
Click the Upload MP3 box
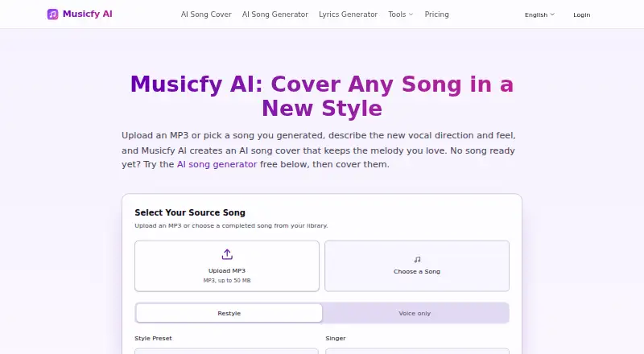pyautogui.click(x=227, y=266)
